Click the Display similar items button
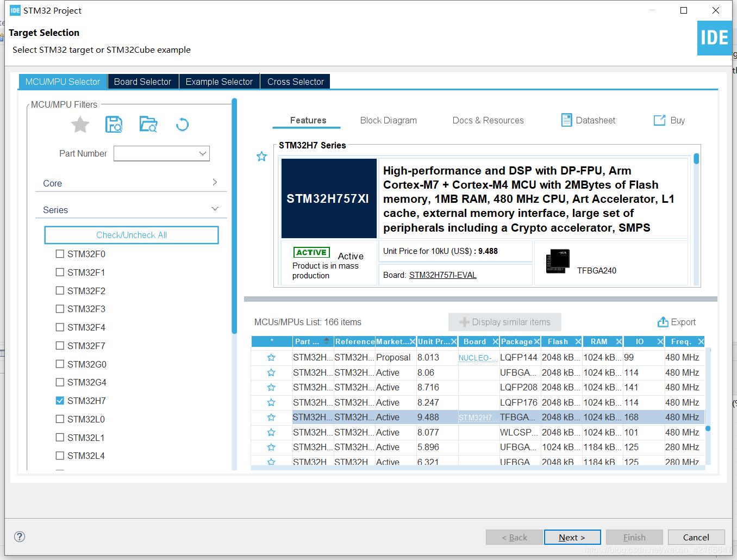The width and height of the screenshot is (737, 560). (505, 322)
